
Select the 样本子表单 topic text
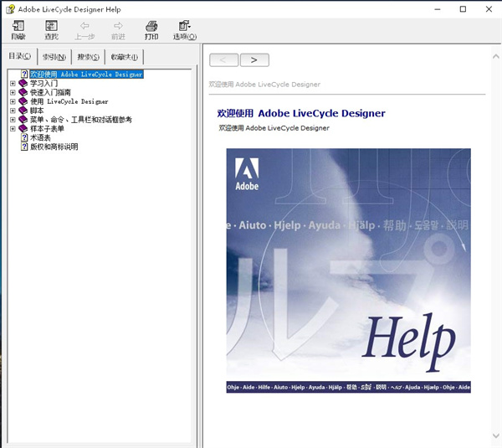tap(47, 129)
